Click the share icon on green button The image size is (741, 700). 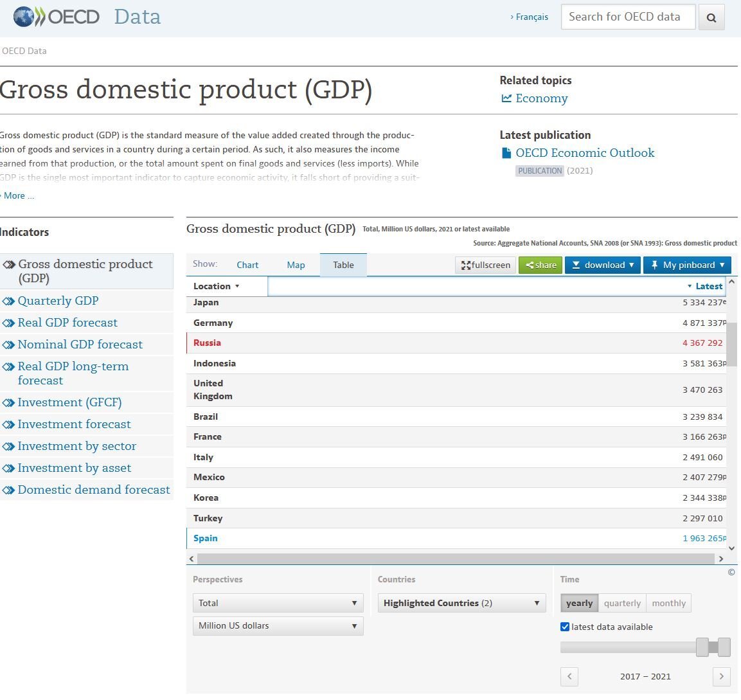530,265
